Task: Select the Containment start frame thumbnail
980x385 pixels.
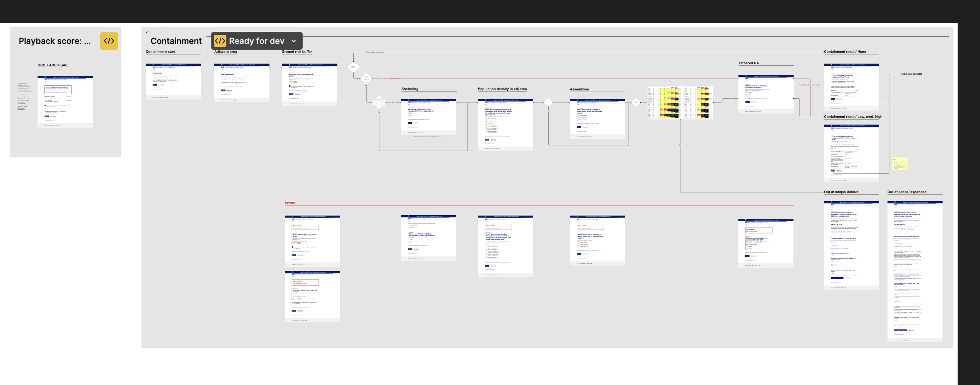Action: (173, 81)
